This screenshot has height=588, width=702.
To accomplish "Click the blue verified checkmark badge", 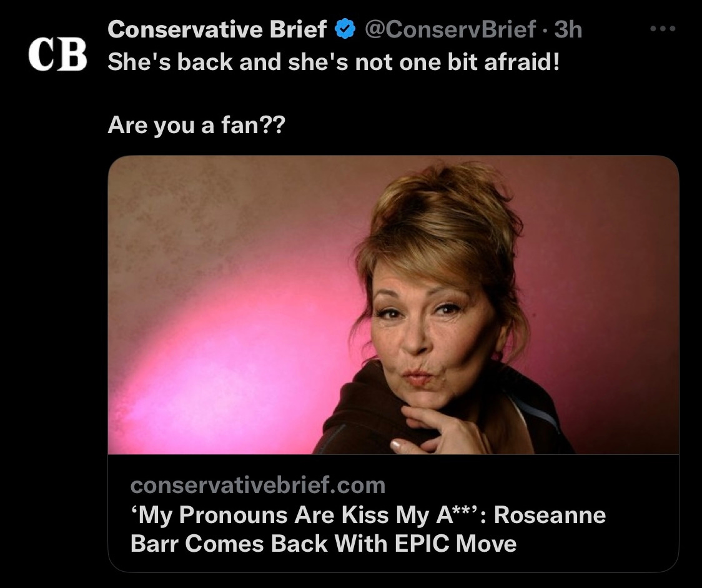I will click(x=345, y=29).
